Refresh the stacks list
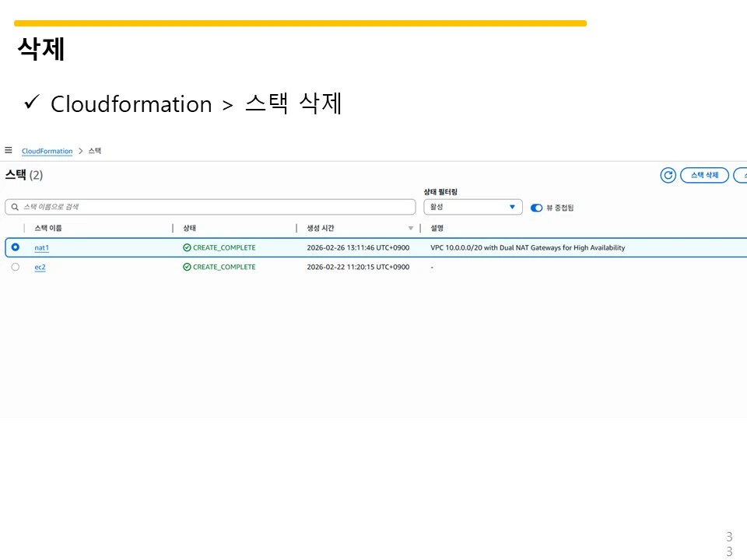Screen dimensions: 747x560 (x=668, y=175)
